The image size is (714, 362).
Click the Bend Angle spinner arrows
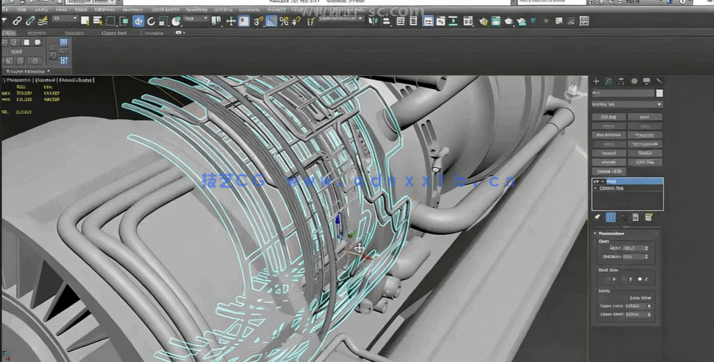[x=647, y=248]
